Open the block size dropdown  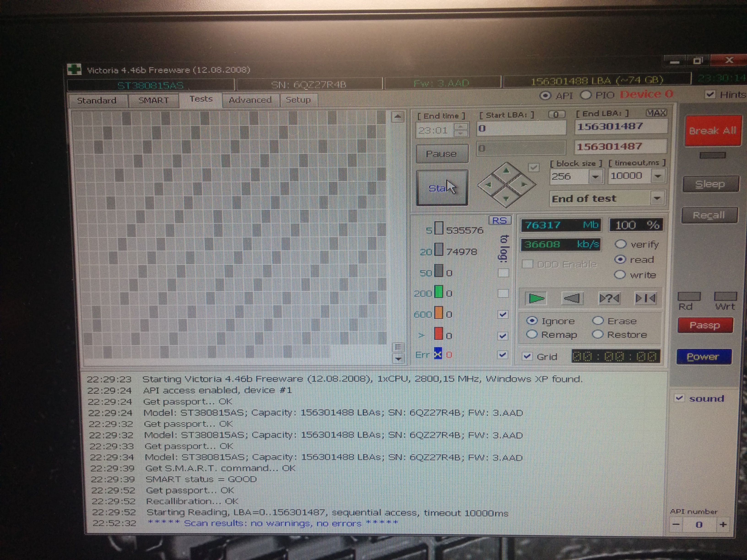tap(595, 177)
